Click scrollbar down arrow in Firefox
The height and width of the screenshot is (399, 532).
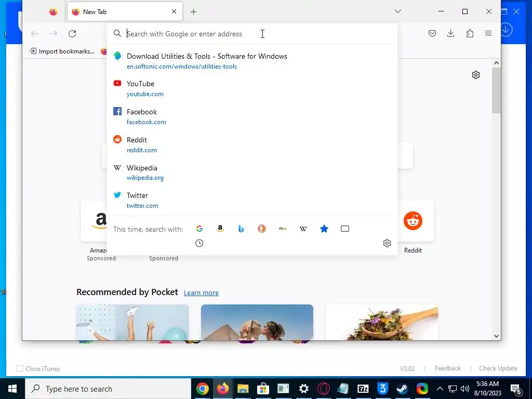point(496,336)
